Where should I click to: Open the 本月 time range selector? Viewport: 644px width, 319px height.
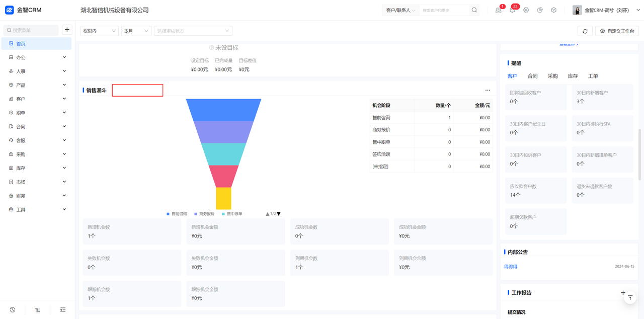click(x=135, y=30)
